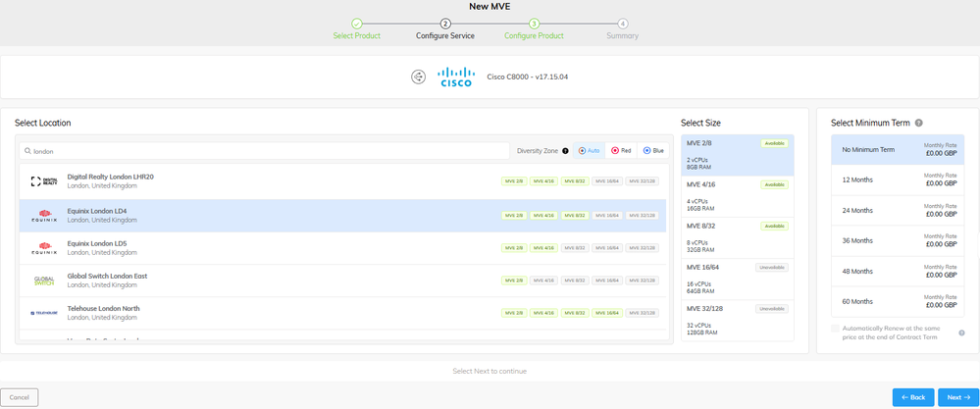Open Diversity Zone info tooltip icon
The image size is (980, 409).
coord(565,151)
